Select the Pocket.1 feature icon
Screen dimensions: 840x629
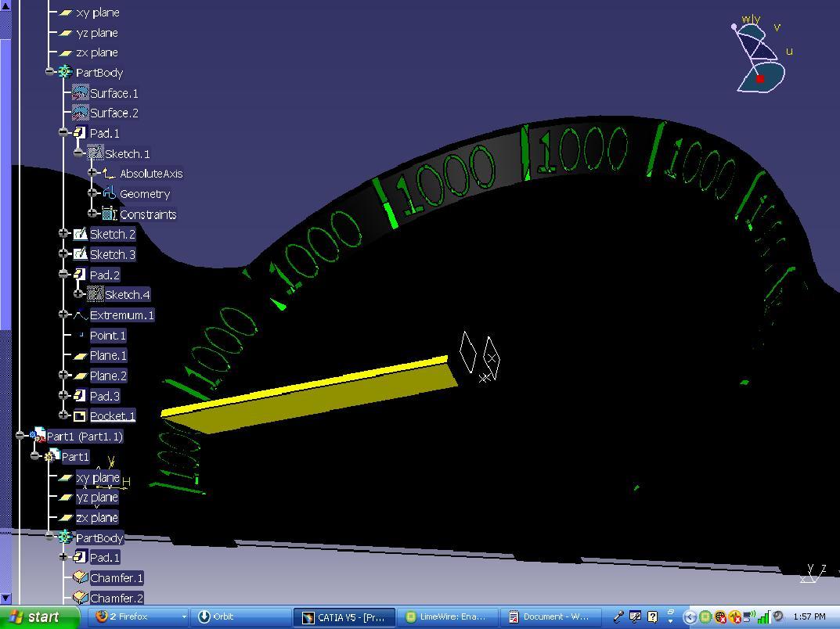80,416
